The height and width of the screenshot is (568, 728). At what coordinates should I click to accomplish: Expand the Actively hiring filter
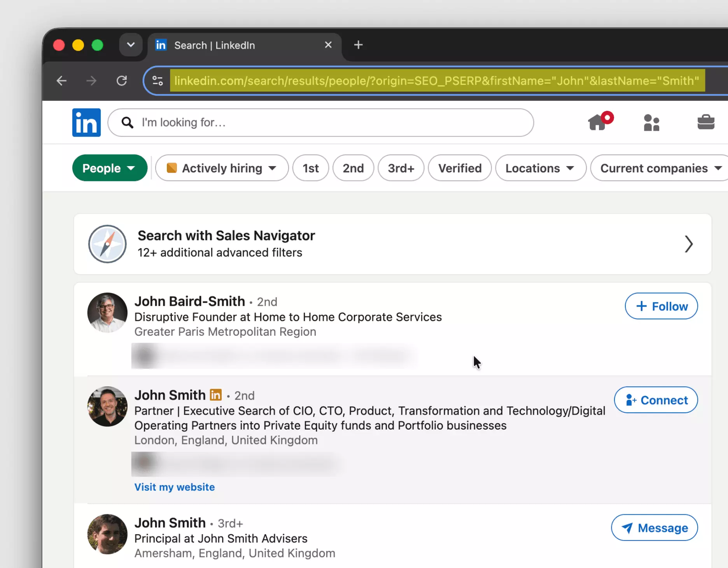coord(222,168)
